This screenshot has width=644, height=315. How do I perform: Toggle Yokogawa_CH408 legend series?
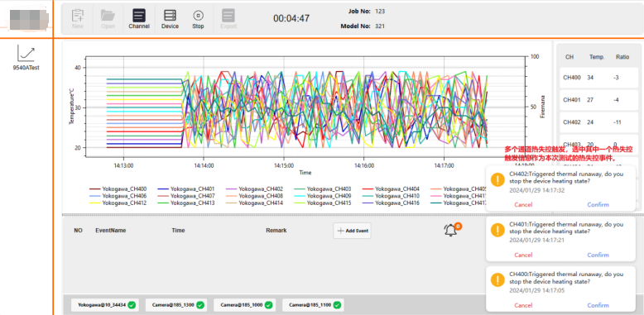pyautogui.click(x=255, y=196)
